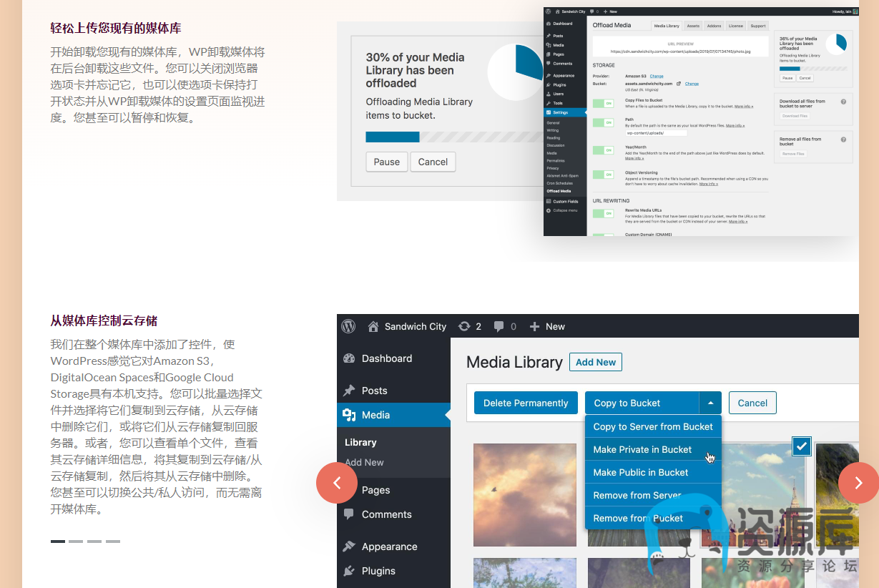Image resolution: width=879 pixels, height=588 pixels.
Task: Click the Delete Permanently button
Action: click(x=526, y=403)
